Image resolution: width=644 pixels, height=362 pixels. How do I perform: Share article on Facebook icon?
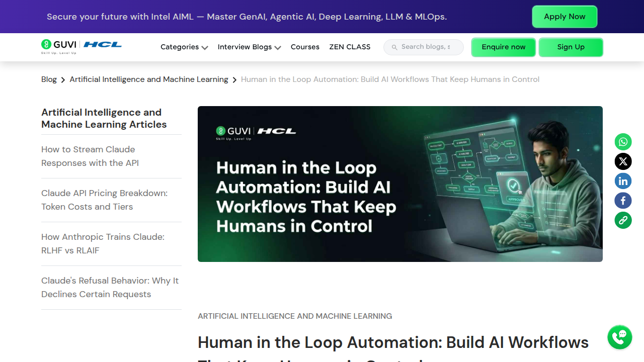[623, 201]
